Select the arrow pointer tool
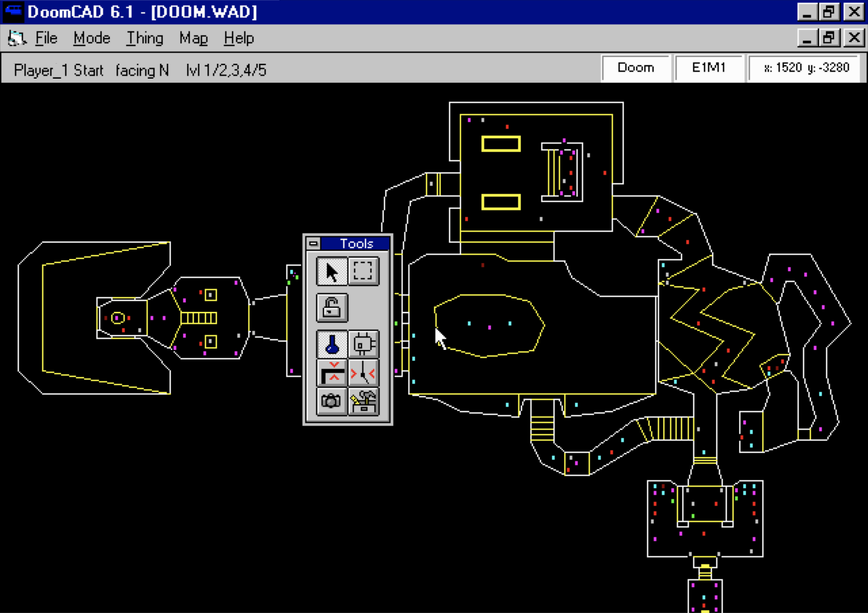Viewport: 868px width, 613px height. pyautogui.click(x=332, y=271)
